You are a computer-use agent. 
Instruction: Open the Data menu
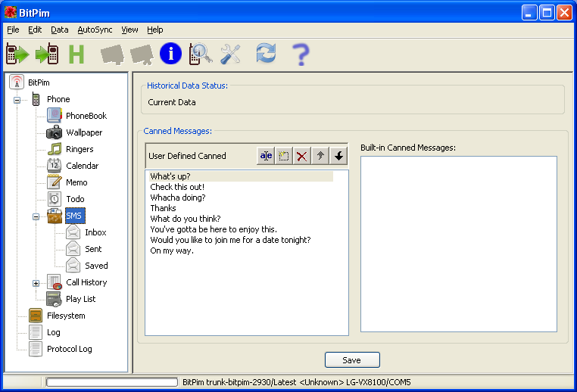(x=60, y=30)
